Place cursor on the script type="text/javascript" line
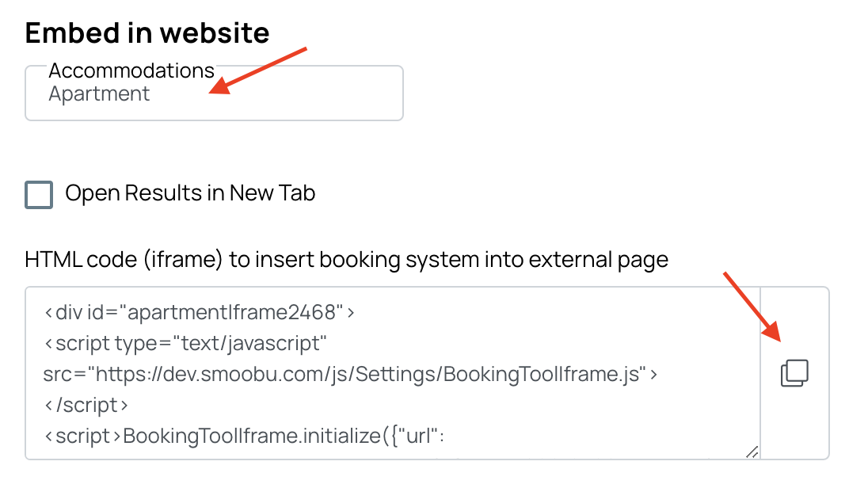This screenshot has height=488, width=868. (x=185, y=344)
